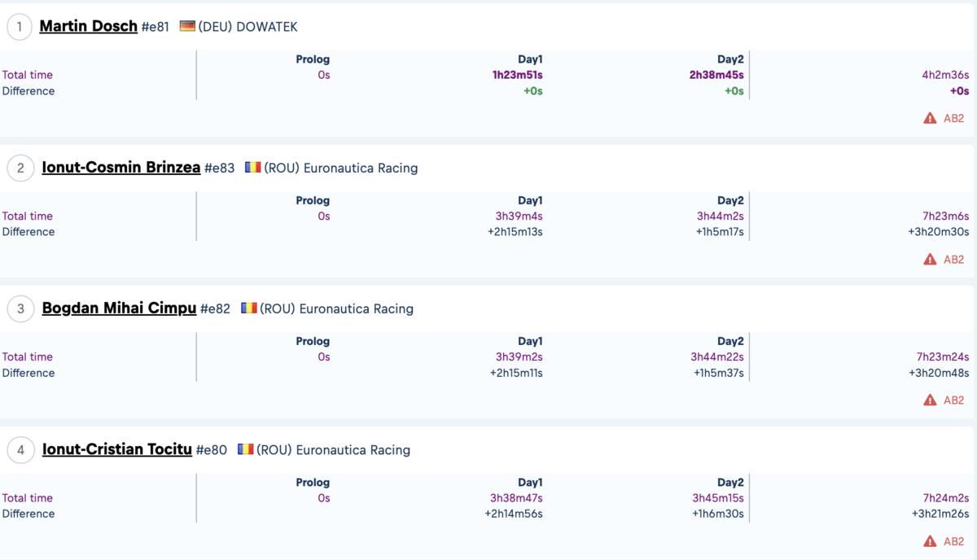Open Ionut-Cristian Tocitu's rider profile
This screenshot has width=977, height=560.
(x=117, y=449)
